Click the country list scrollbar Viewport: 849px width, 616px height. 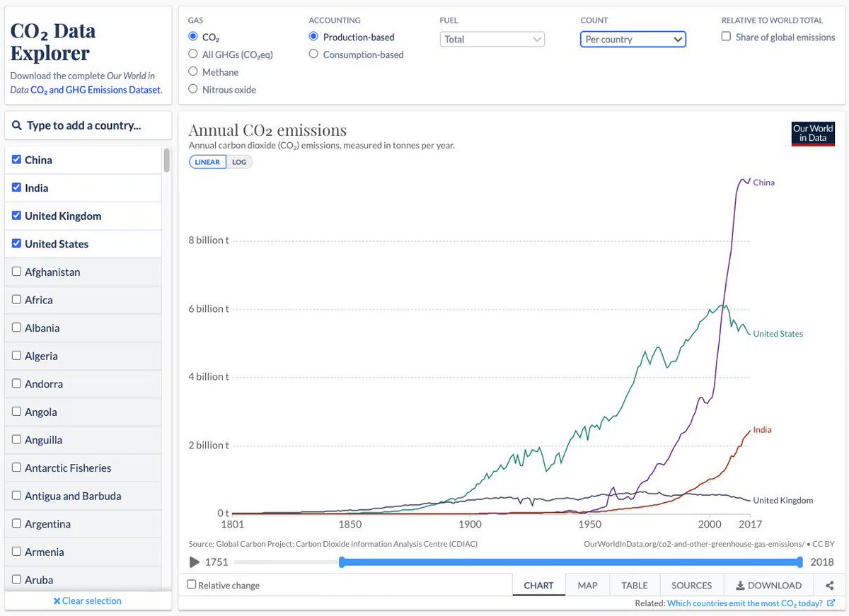[x=167, y=160]
